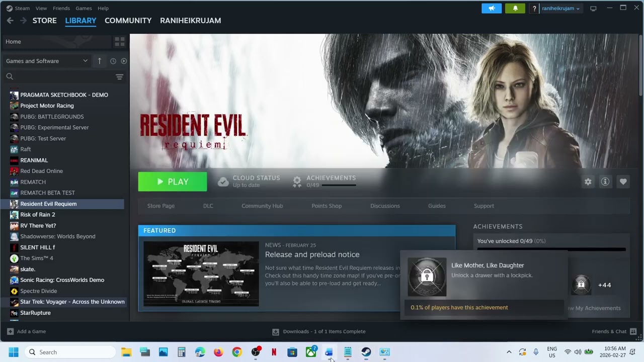Viewport: 644px width, 362px height.
Task: Switch to Big Picture mode icon
Action: [x=593, y=9]
